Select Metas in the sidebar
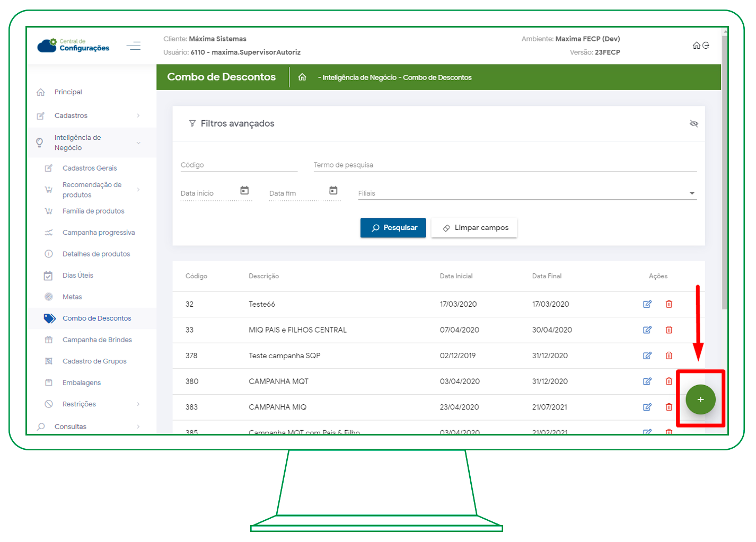 (x=72, y=297)
